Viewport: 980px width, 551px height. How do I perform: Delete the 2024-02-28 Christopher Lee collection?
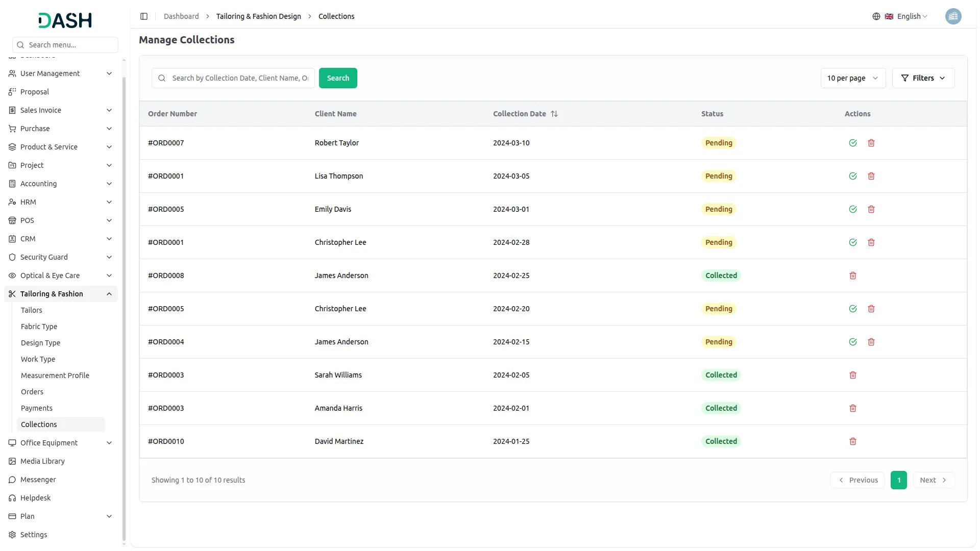tap(871, 242)
